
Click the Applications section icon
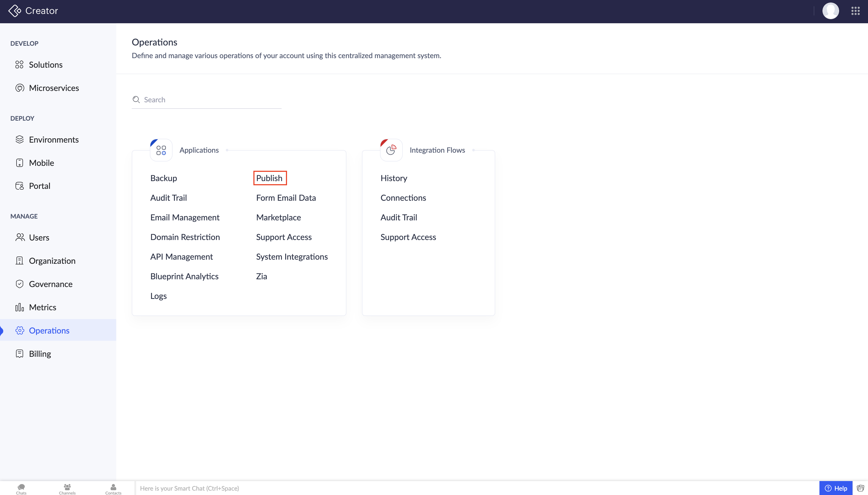(x=161, y=150)
